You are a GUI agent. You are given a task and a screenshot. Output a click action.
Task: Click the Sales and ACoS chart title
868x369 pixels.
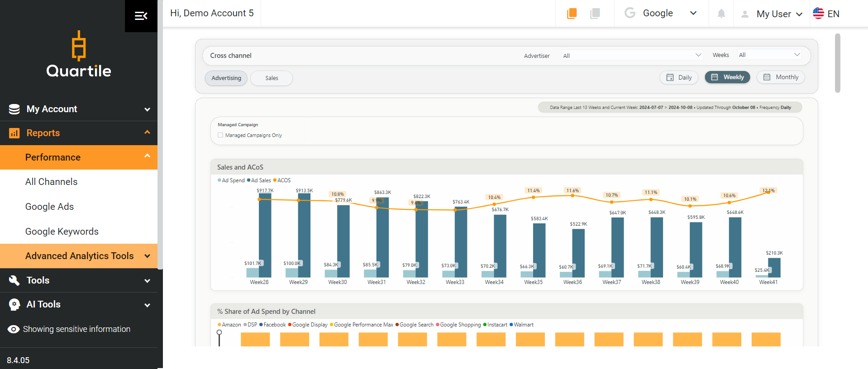240,167
